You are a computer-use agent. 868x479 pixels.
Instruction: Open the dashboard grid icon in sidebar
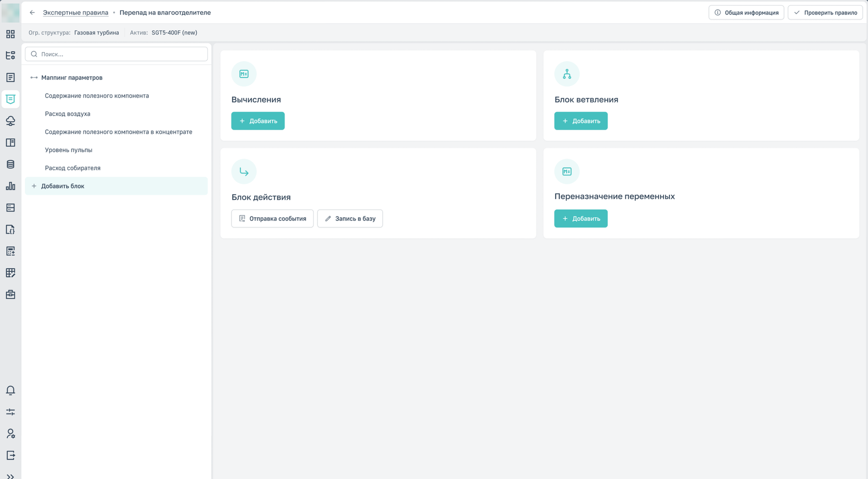[11, 34]
